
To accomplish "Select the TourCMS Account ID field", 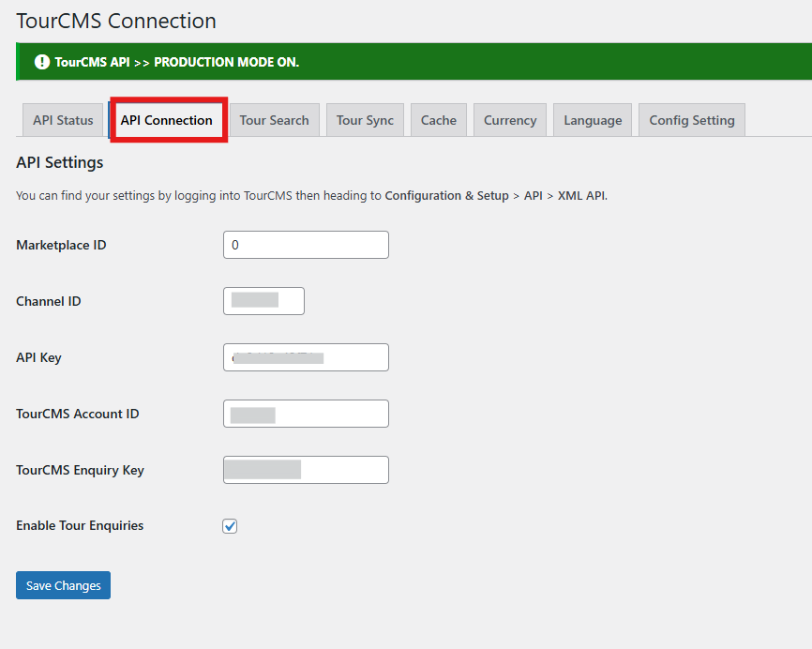I will click(x=306, y=414).
